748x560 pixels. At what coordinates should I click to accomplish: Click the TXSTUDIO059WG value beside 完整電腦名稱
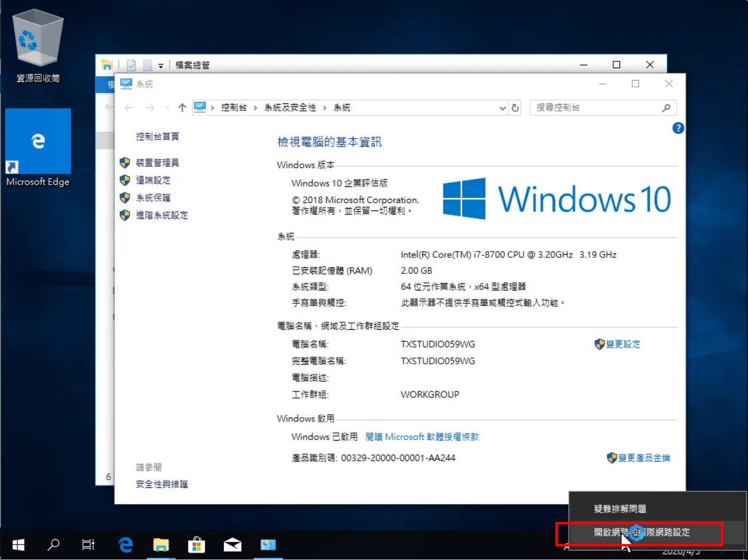point(438,361)
